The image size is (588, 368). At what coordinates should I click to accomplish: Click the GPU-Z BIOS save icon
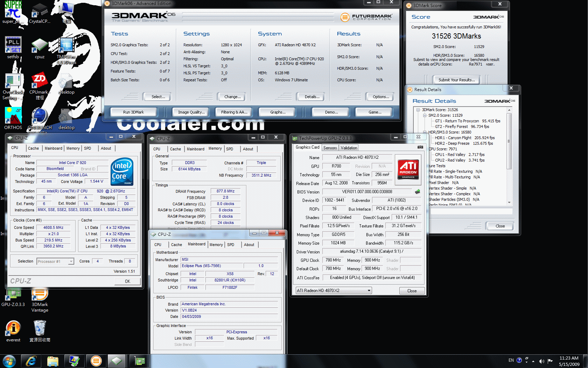[418, 192]
